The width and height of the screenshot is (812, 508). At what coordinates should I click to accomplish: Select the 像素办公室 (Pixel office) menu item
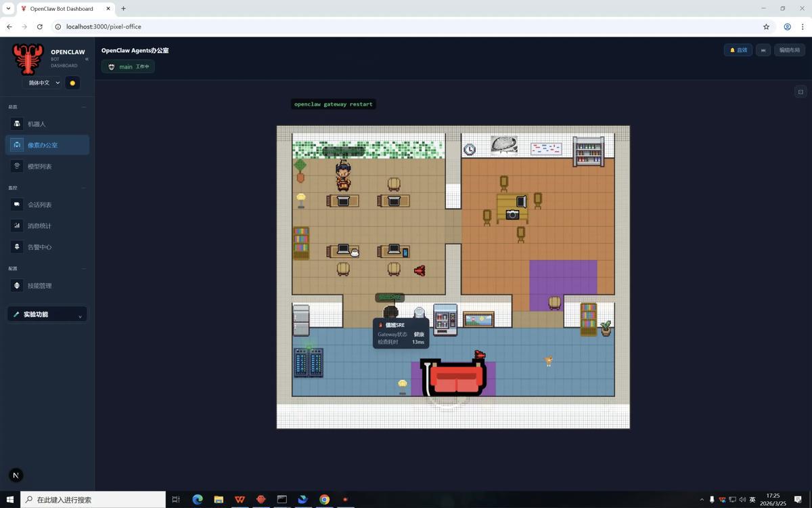tap(42, 145)
